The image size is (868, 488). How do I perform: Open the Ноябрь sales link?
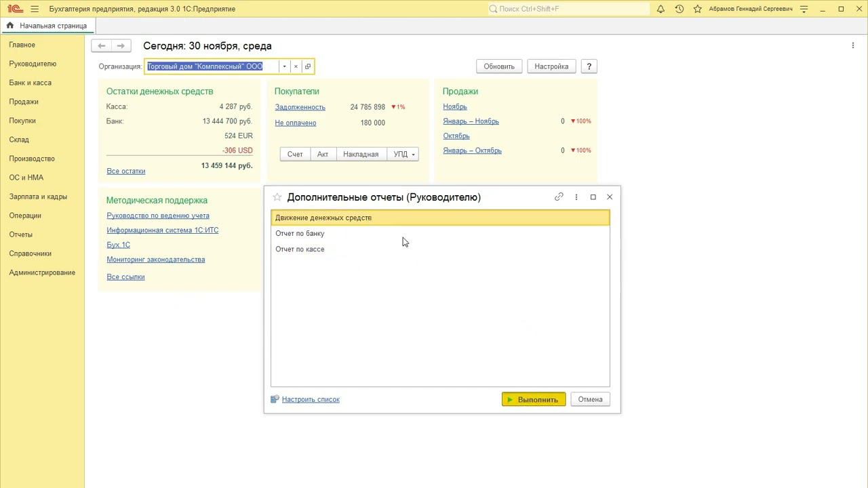455,106
